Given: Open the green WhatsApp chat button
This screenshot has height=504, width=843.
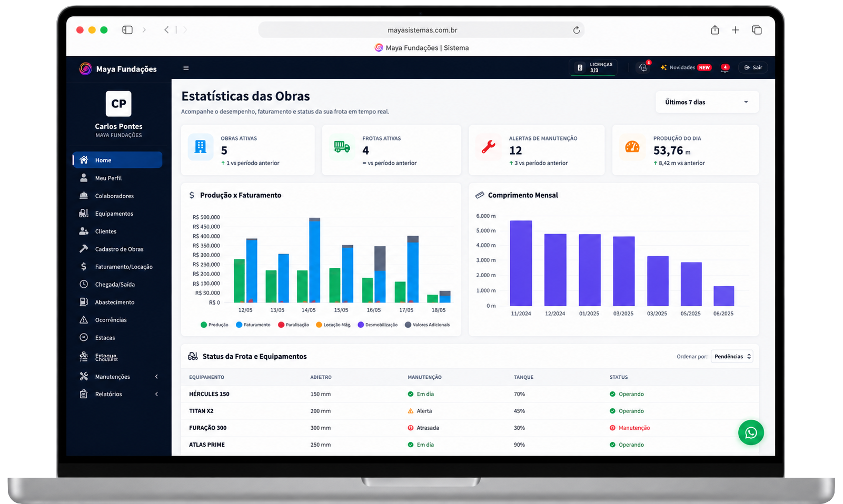Looking at the screenshot, I should coord(751,432).
